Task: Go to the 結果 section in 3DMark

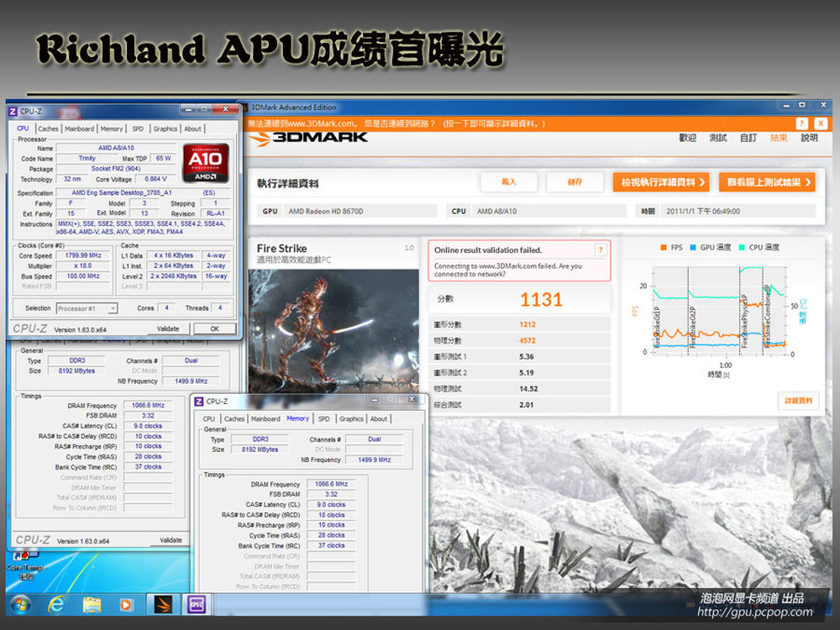Action: 779,139
